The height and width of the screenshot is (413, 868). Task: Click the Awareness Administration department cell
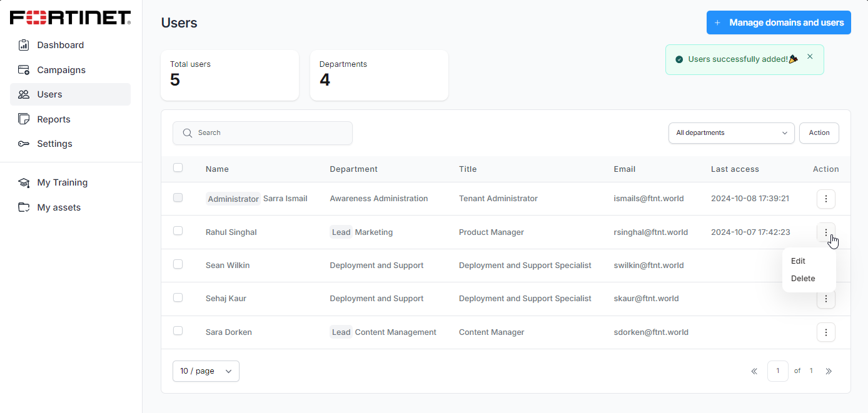click(x=379, y=199)
